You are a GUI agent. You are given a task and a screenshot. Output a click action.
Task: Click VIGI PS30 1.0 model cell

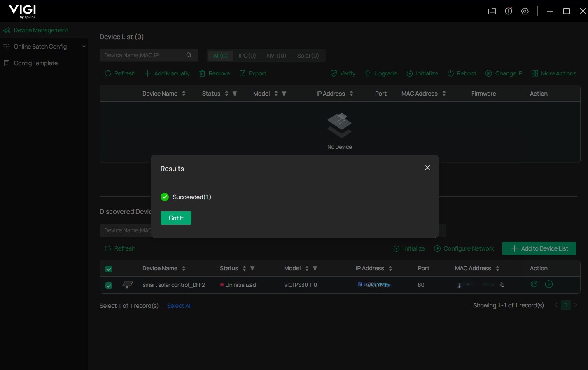click(x=301, y=285)
